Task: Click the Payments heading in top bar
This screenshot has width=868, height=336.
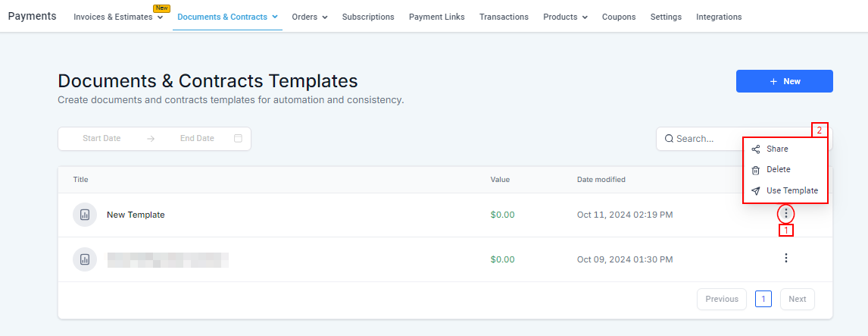Action: pyautogui.click(x=32, y=16)
